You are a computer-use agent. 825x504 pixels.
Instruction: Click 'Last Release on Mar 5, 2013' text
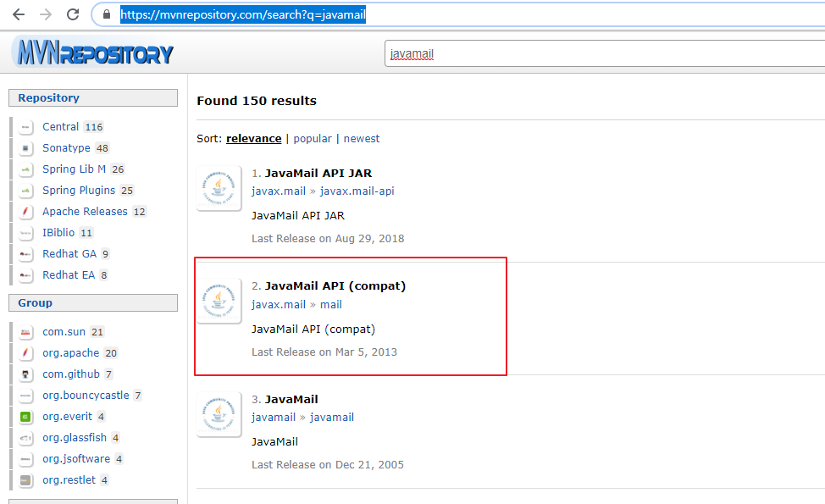(324, 352)
